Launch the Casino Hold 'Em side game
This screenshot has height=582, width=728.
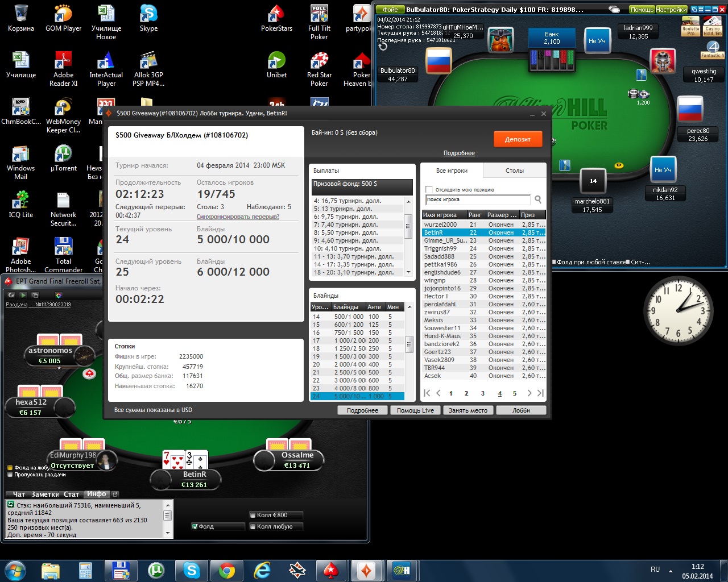point(712,26)
